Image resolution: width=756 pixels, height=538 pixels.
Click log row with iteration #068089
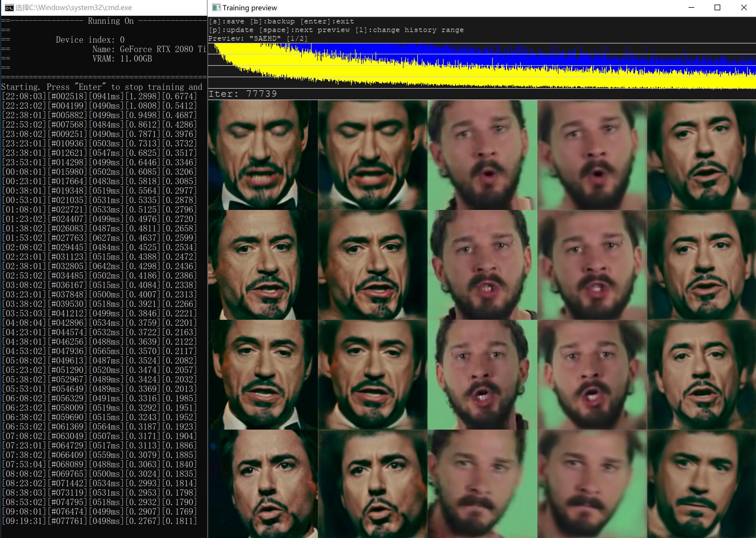pos(99,464)
